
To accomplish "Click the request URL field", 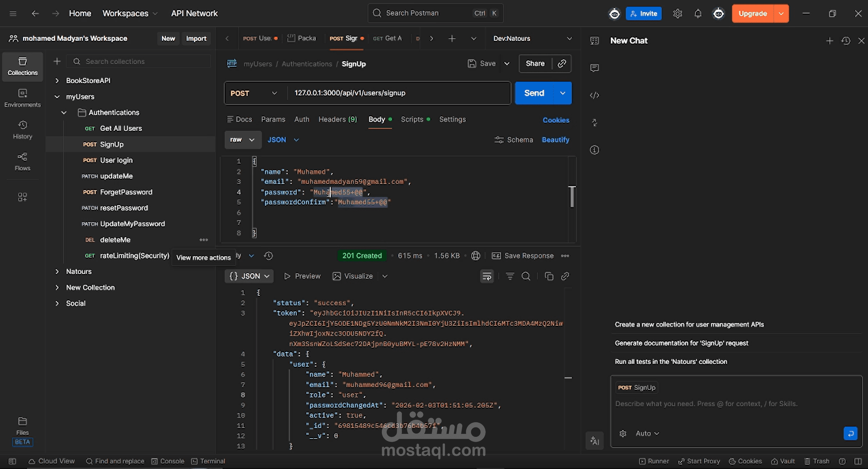I will tap(399, 93).
